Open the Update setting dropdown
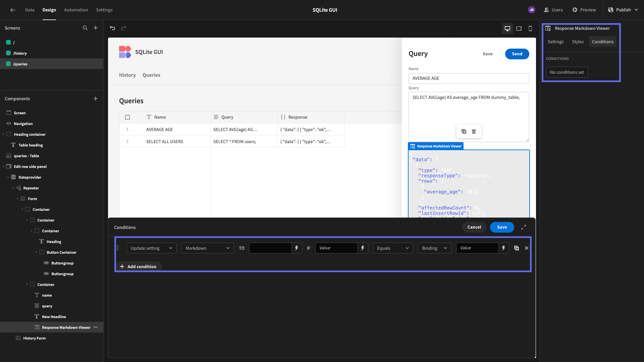 [x=152, y=248]
